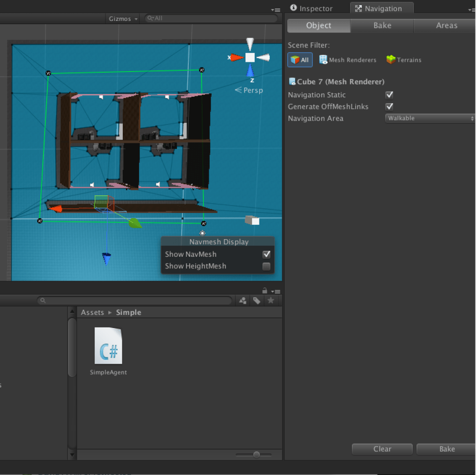Click the All scene filter icon
Viewport: 476px width, 475px height.
coord(300,60)
